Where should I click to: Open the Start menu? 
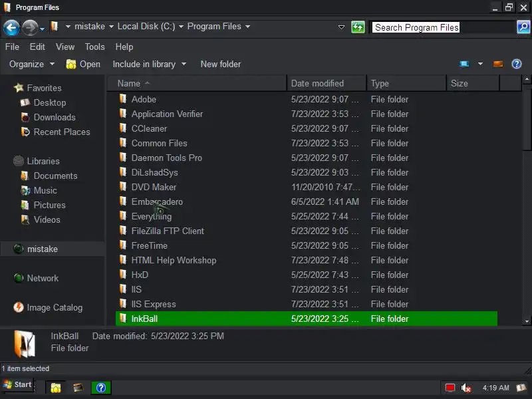(18, 385)
